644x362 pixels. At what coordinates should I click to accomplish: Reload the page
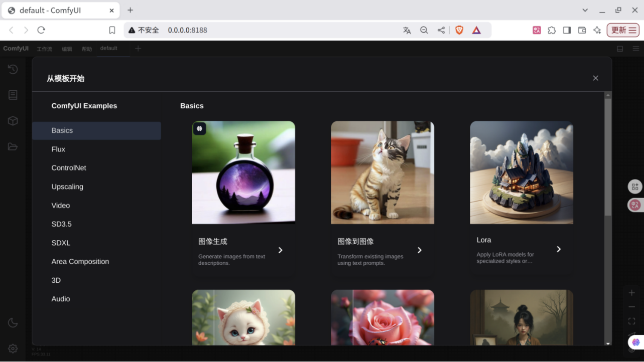pyautogui.click(x=41, y=30)
